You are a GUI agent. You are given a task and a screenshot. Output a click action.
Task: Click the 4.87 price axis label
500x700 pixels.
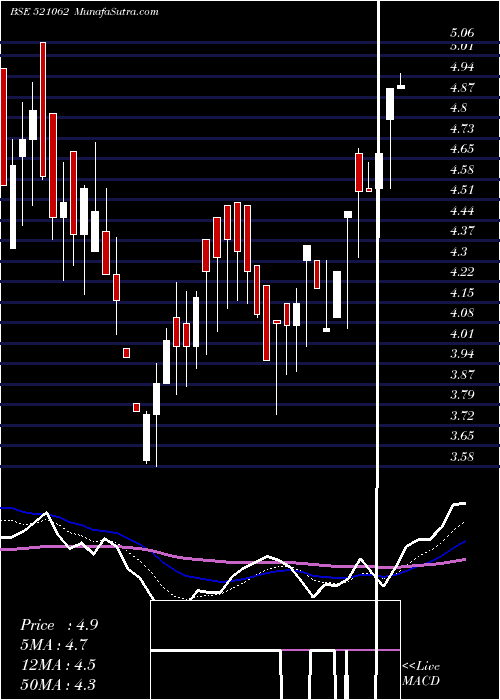pos(462,88)
